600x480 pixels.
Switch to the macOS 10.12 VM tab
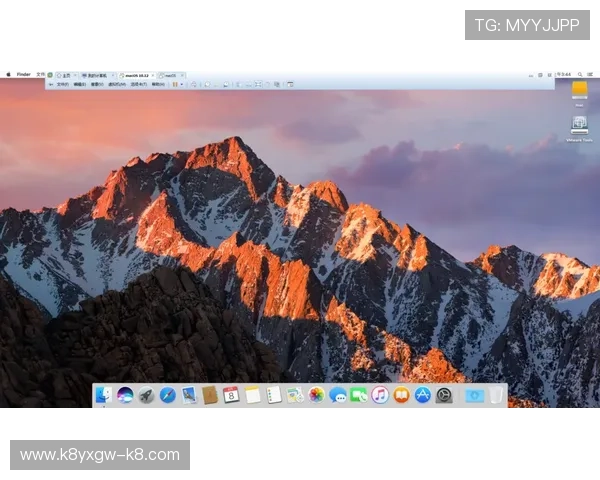(133, 75)
